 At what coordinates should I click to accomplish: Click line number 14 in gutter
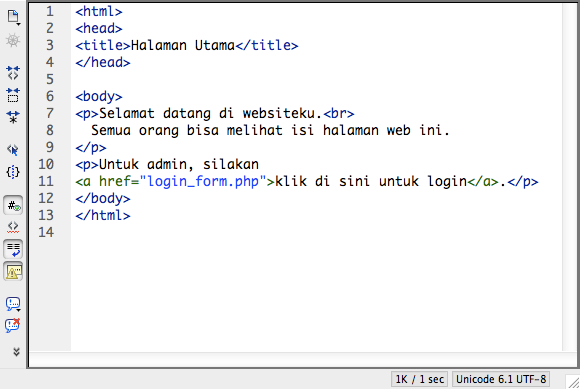[x=46, y=232]
